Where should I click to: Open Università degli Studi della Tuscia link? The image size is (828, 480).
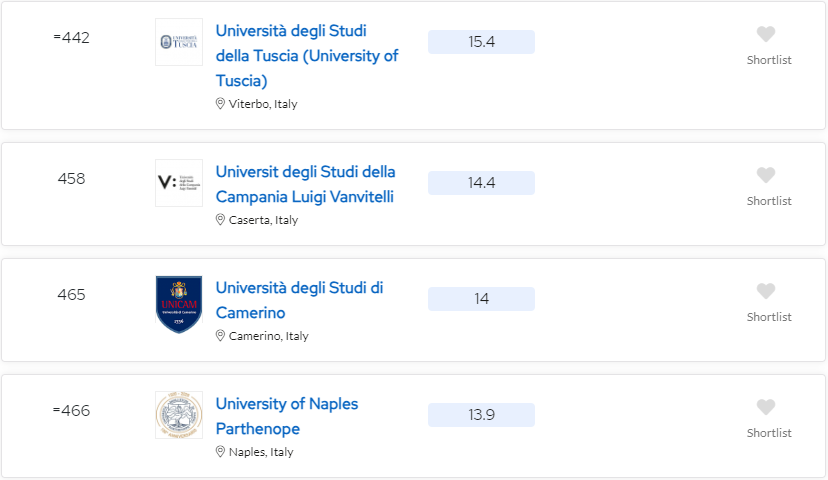(307, 55)
